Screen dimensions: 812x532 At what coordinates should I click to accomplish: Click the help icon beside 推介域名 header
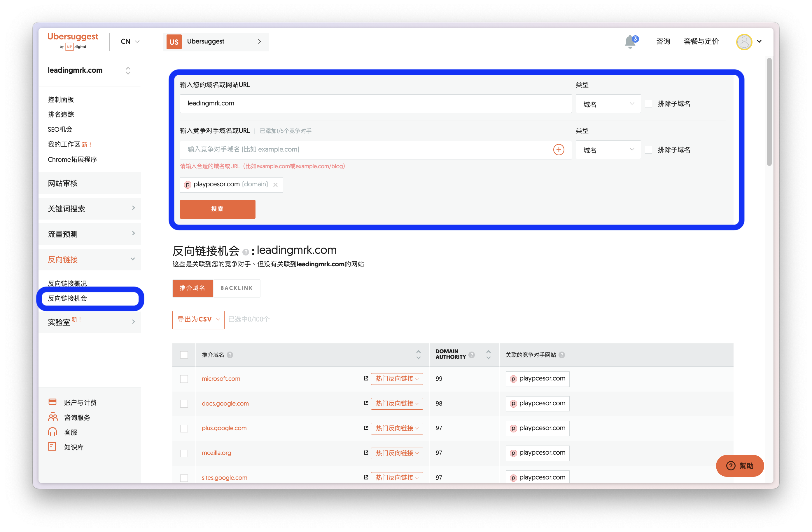[x=230, y=355]
